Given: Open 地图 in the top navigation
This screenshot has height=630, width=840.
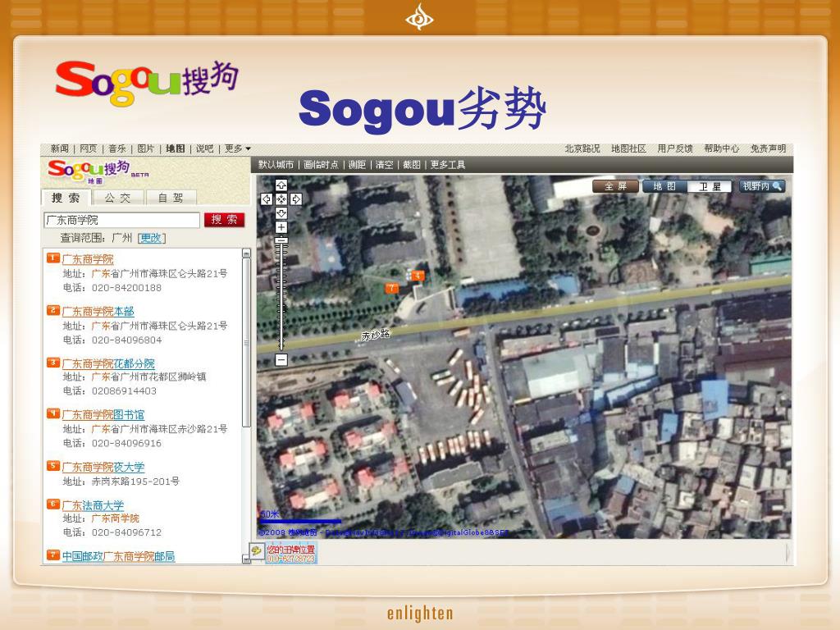Looking at the screenshot, I should tap(176, 148).
